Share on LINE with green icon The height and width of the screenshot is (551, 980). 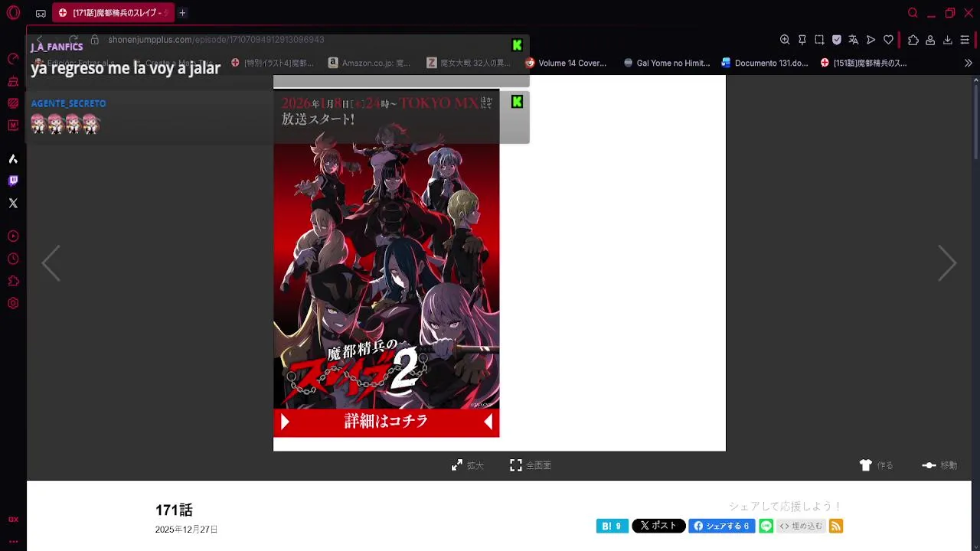[x=766, y=526]
